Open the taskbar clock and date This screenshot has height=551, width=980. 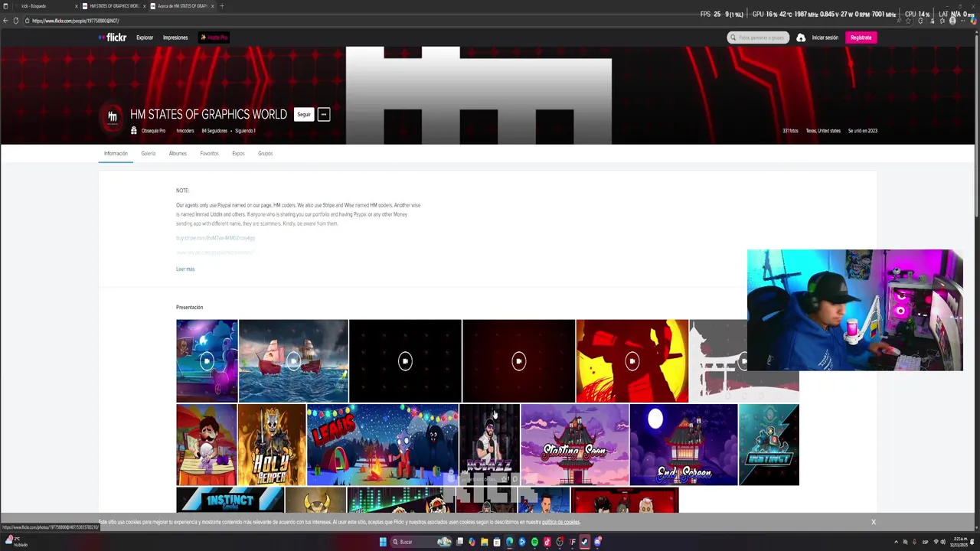(x=959, y=542)
